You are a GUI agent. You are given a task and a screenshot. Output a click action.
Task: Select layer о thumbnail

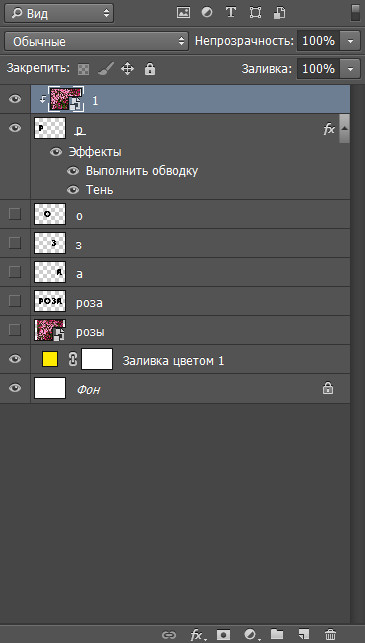pyautogui.click(x=50, y=214)
